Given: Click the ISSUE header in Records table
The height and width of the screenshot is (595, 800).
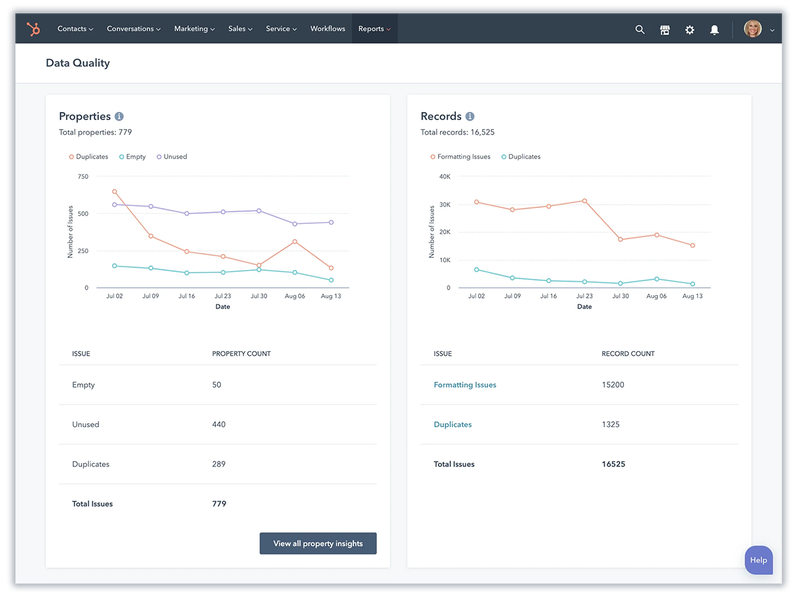Looking at the screenshot, I should [x=442, y=354].
